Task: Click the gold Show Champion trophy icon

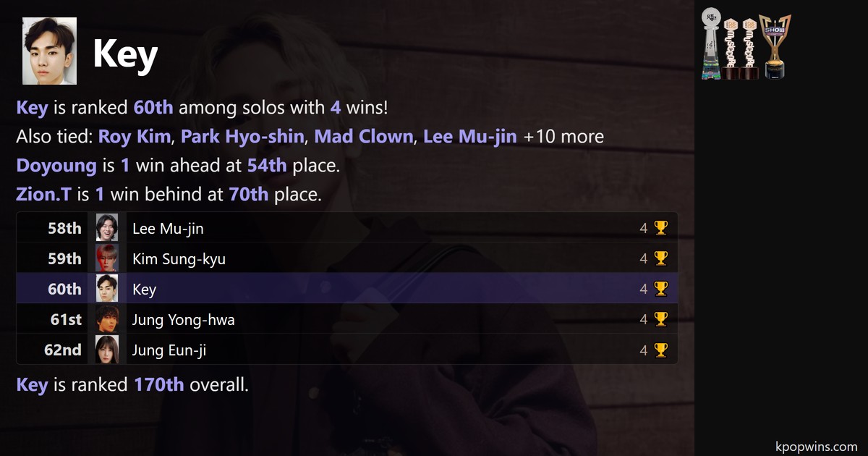Action: tap(775, 46)
